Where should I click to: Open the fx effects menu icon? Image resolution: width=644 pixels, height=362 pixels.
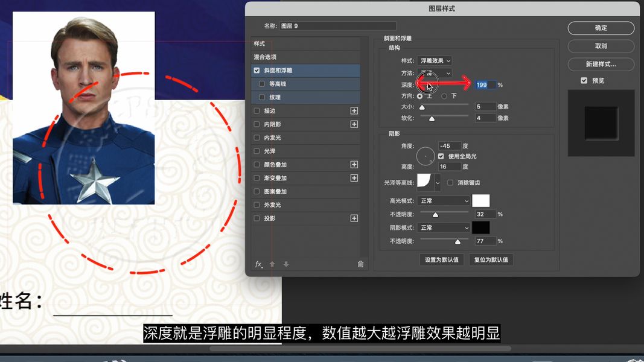click(x=258, y=264)
